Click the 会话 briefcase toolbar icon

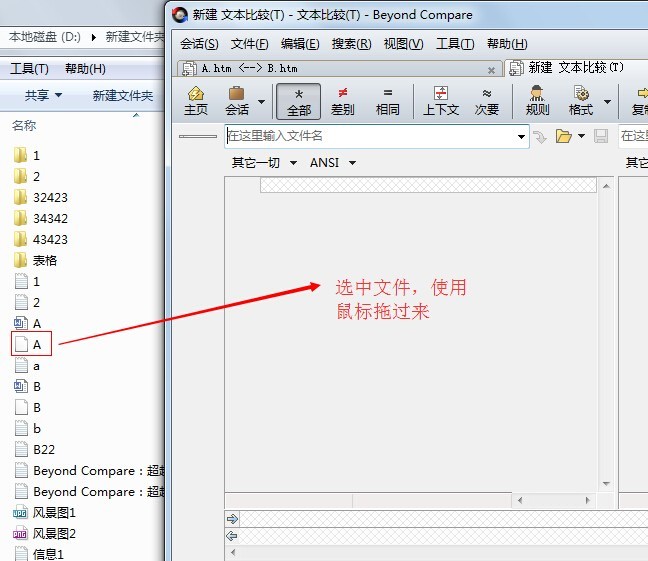pos(237,101)
